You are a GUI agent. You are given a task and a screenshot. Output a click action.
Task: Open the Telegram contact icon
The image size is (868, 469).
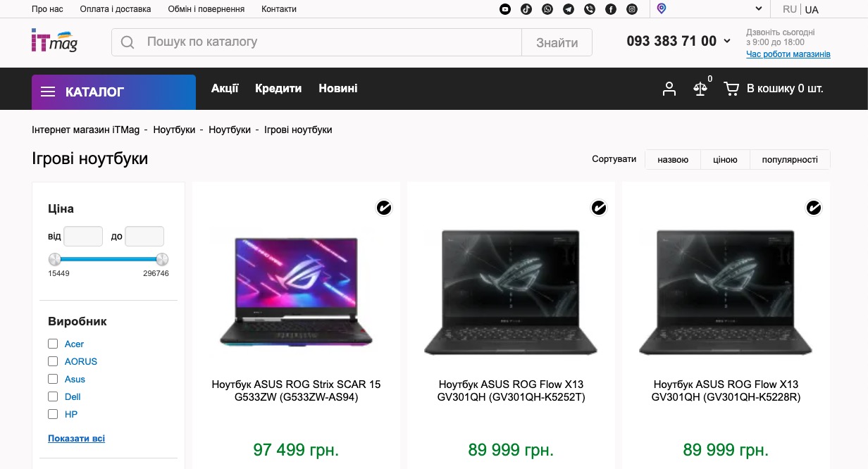(x=569, y=9)
